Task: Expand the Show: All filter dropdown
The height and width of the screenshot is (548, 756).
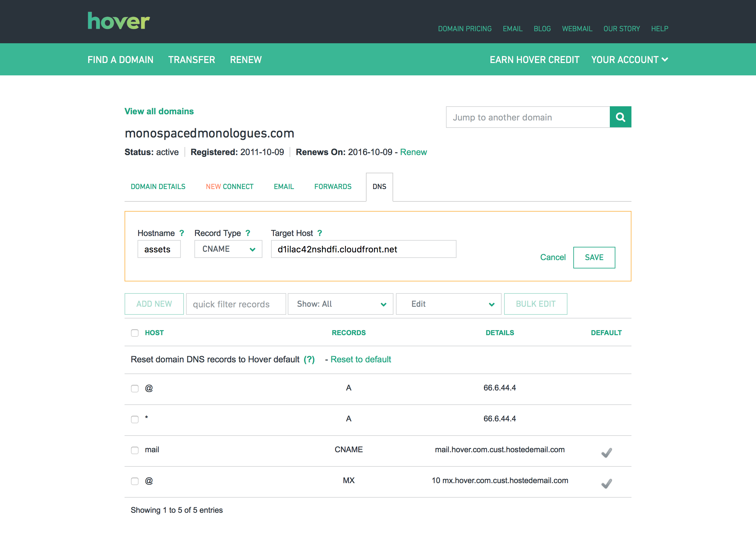Action: [340, 304]
